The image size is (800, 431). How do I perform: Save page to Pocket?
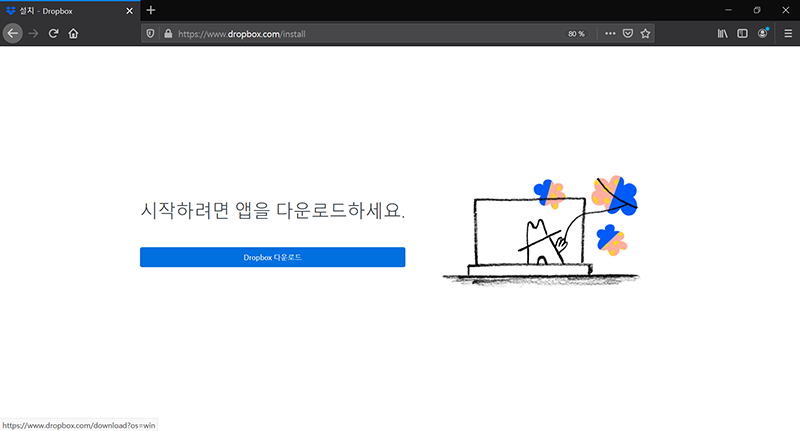pos(628,34)
